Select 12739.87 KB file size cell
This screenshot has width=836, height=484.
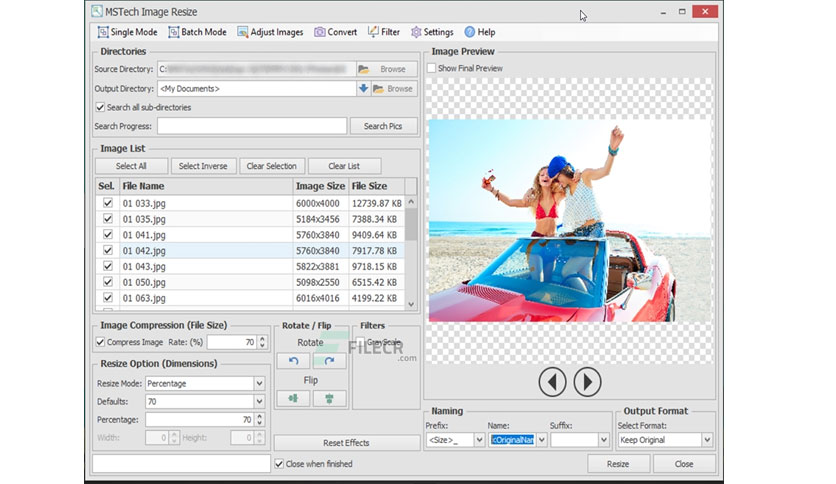click(x=376, y=203)
